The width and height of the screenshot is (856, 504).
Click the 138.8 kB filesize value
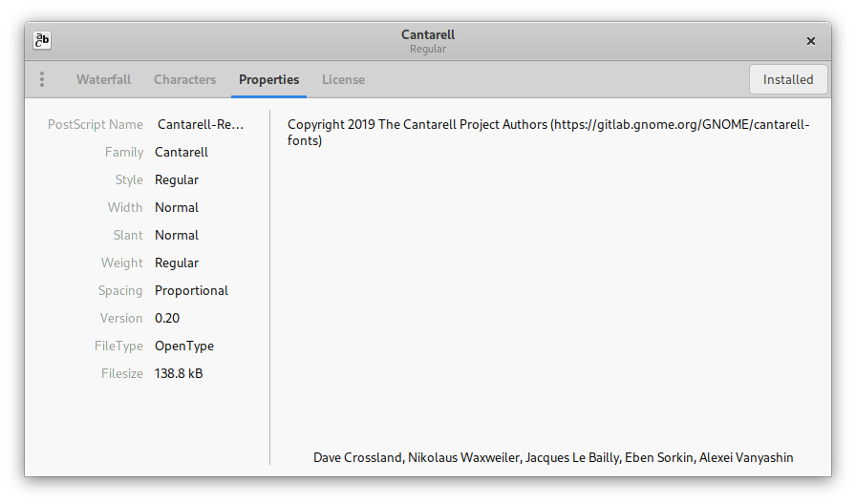point(179,373)
